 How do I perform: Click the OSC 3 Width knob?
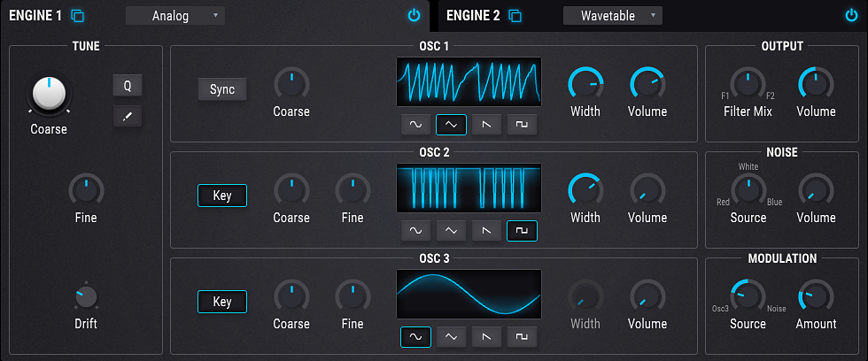pos(585,297)
